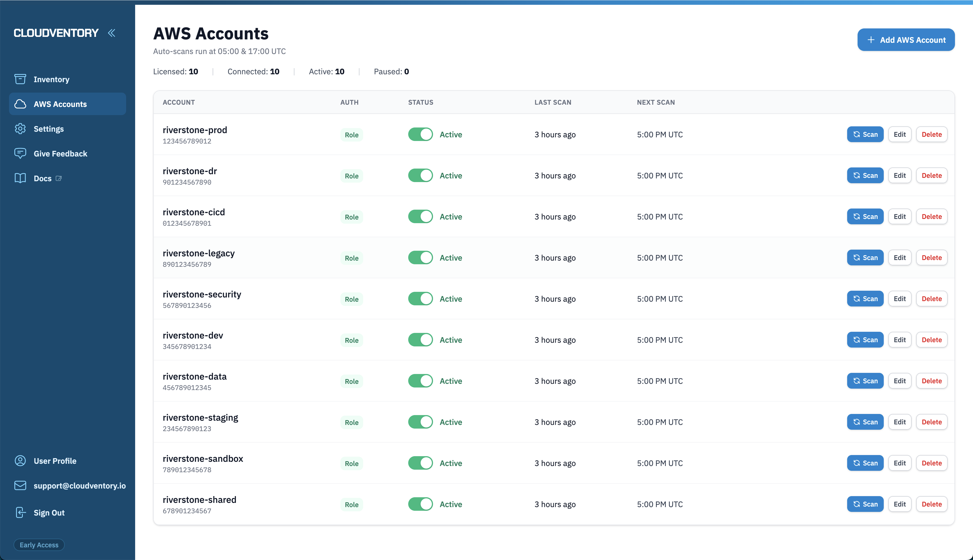
Task: Click the plus icon on Add AWS Account
Action: click(x=871, y=40)
